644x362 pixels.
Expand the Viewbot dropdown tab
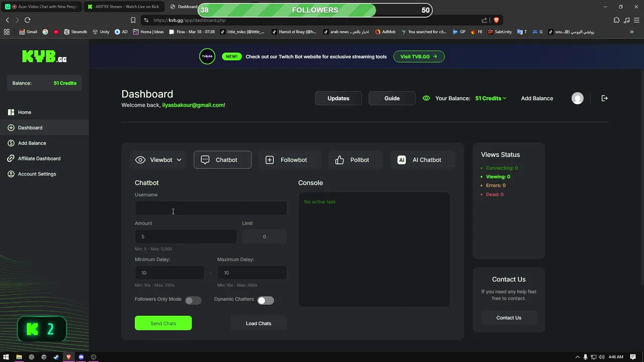158,160
